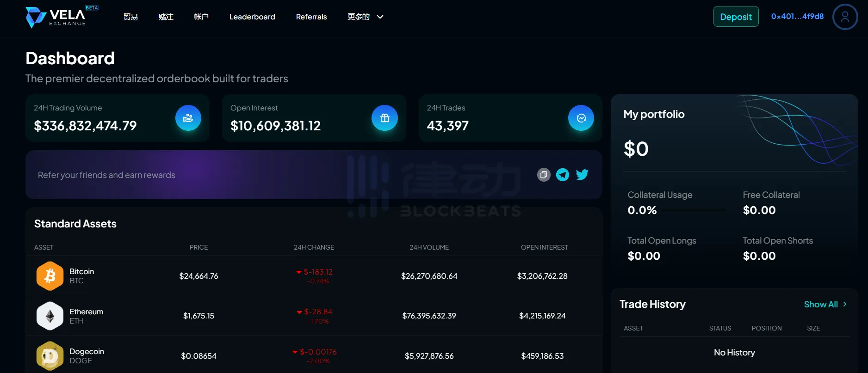Copy the referral link icon
This screenshot has width=868, height=373.
tap(544, 175)
